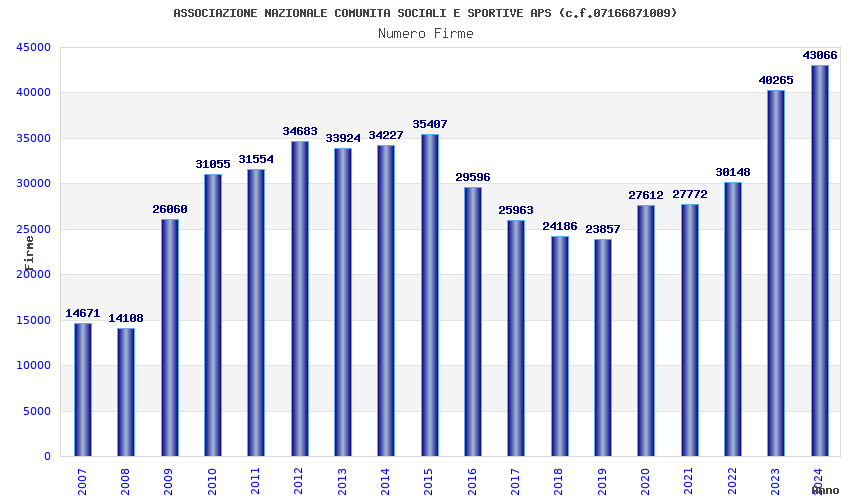
Task: Click the y-axis tick label 15000
Action: pyautogui.click(x=34, y=320)
